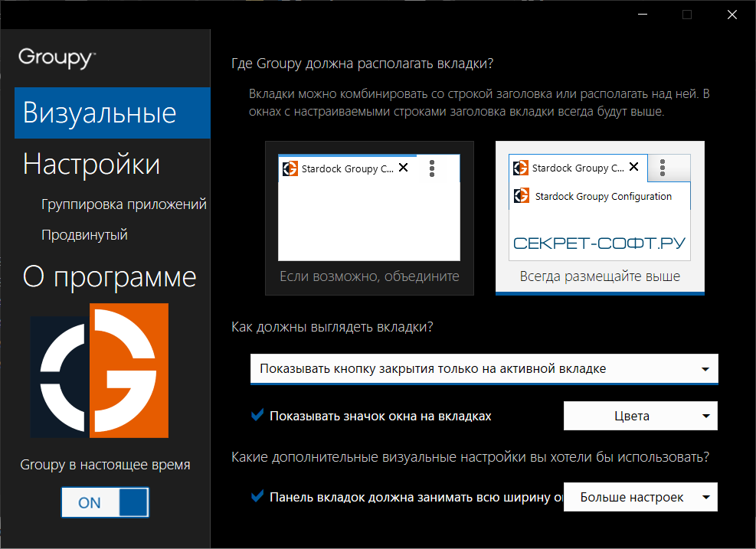The width and height of the screenshot is (756, 549).
Task: Uncheck 'Показывать значок окна на вкладках'
Action: [257, 416]
